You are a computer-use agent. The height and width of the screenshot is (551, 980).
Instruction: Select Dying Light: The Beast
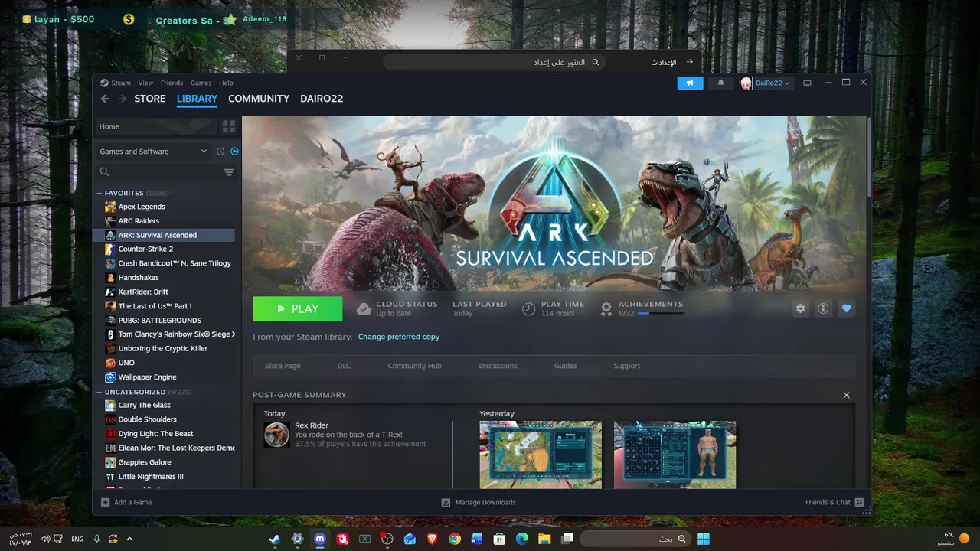point(155,434)
